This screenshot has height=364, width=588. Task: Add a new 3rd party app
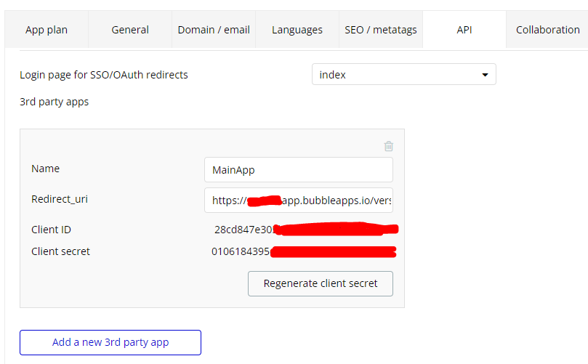110,342
